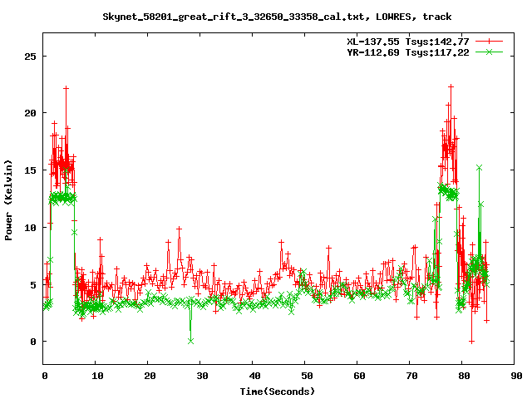This screenshot has height=399, width=532.
Task: Click the green data point dipping to zero
Action: 190,341
